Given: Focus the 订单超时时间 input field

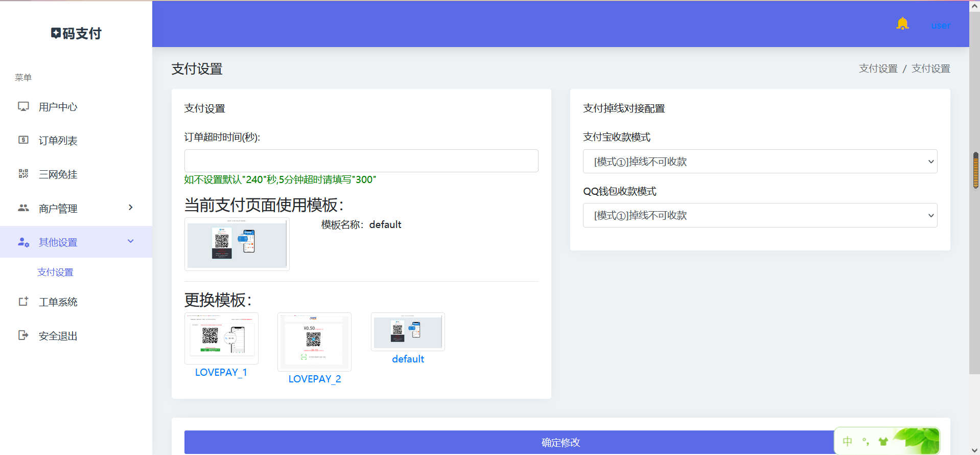Looking at the screenshot, I should (361, 161).
